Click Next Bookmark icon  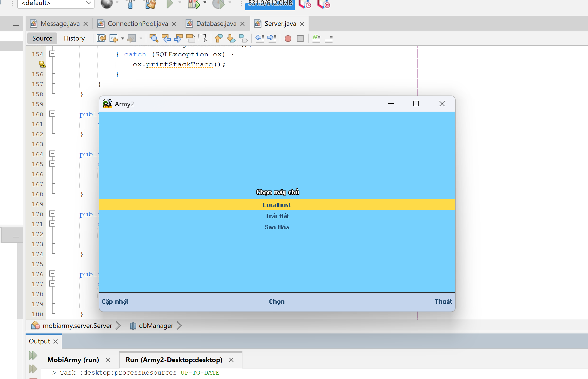coord(231,38)
